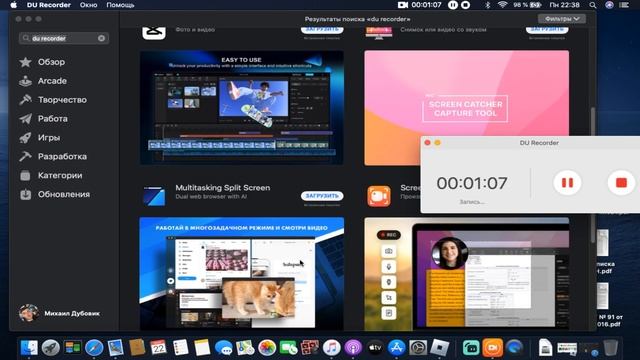This screenshot has height=360, width=640.
Task: Open the REC screen recorder preview screenshot
Action: coord(467,273)
